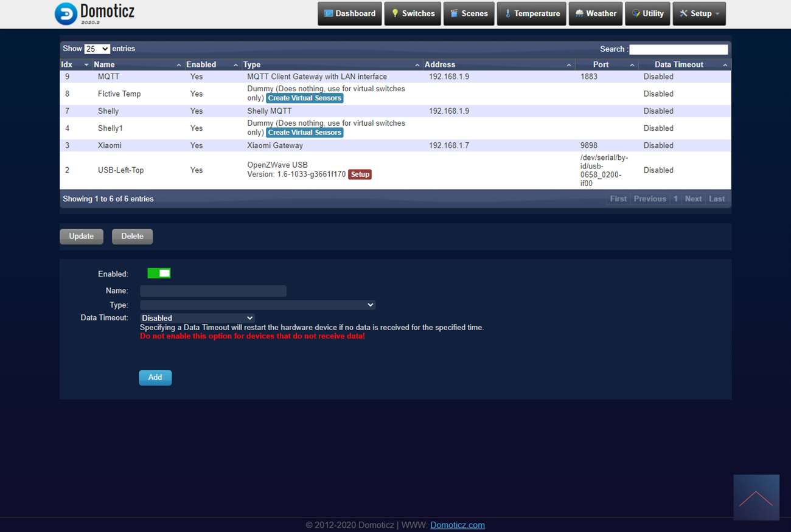Viewport: 791px width, 532px height.
Task: Open the hardware Type dropdown
Action: pos(257,305)
